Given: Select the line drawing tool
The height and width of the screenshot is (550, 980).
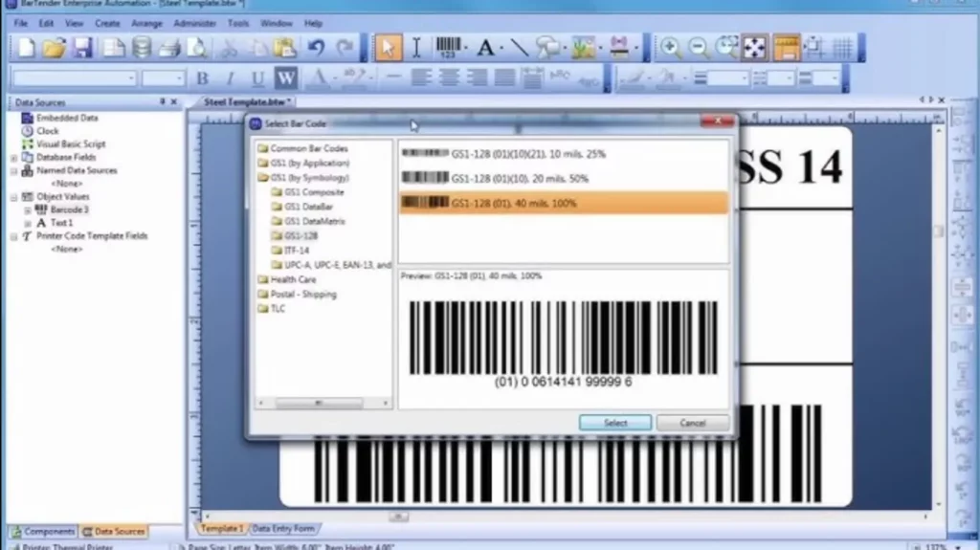Looking at the screenshot, I should (519, 47).
